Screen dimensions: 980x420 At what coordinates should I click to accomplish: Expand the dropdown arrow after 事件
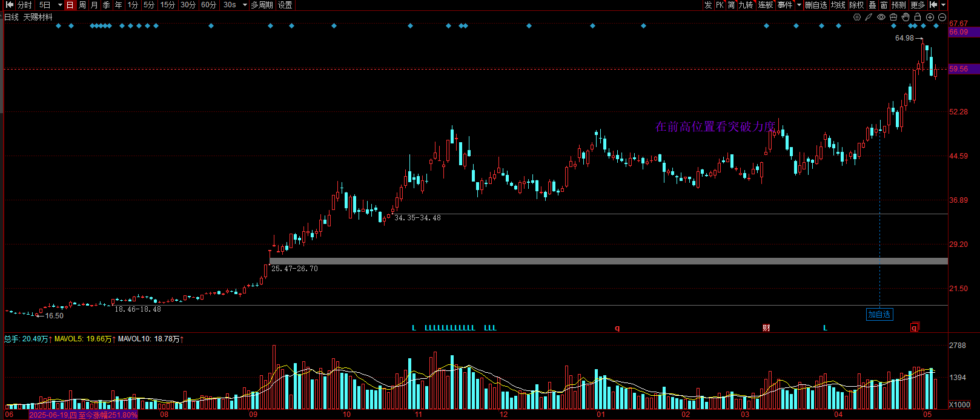(x=799, y=5)
